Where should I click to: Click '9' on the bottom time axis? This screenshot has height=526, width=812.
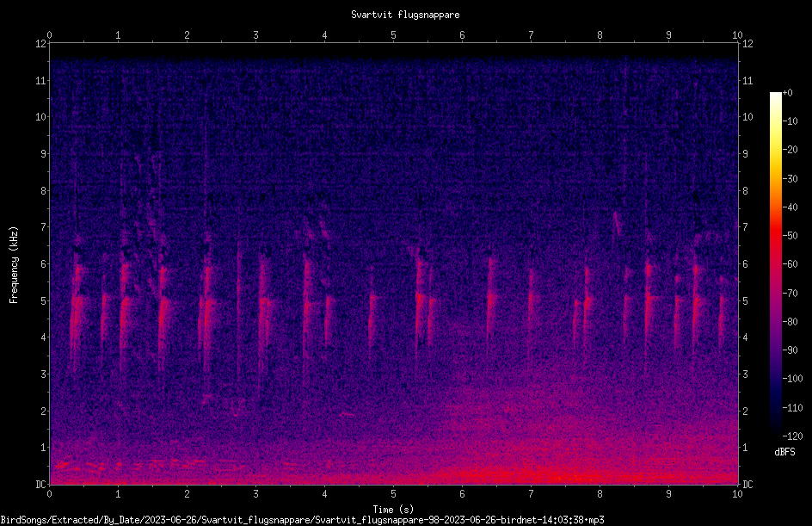[x=668, y=494]
